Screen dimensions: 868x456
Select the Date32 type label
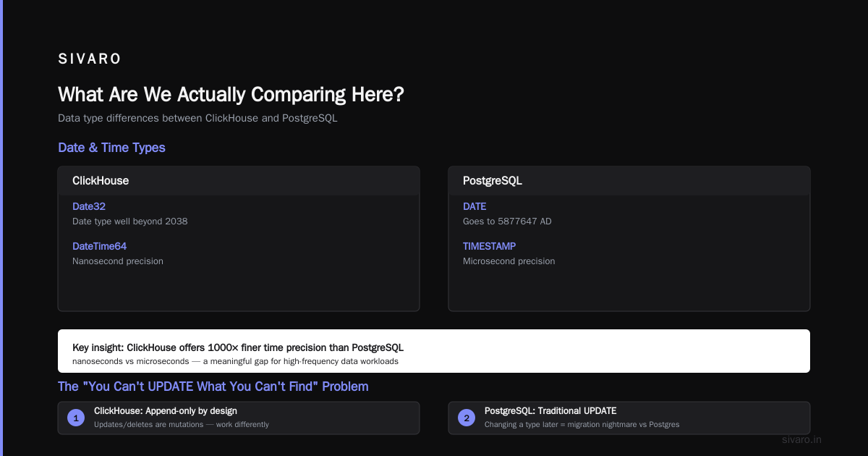coord(89,207)
